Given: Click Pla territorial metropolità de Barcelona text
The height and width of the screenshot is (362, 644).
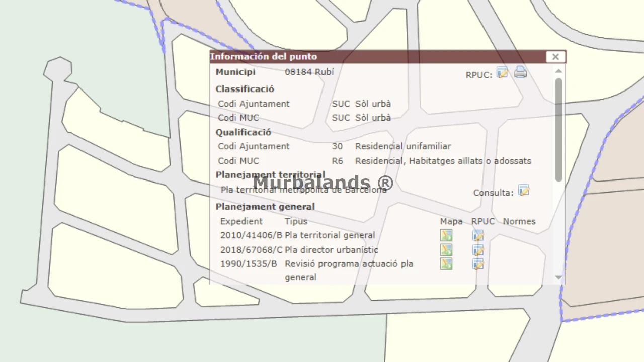Looking at the screenshot, I should (303, 190).
